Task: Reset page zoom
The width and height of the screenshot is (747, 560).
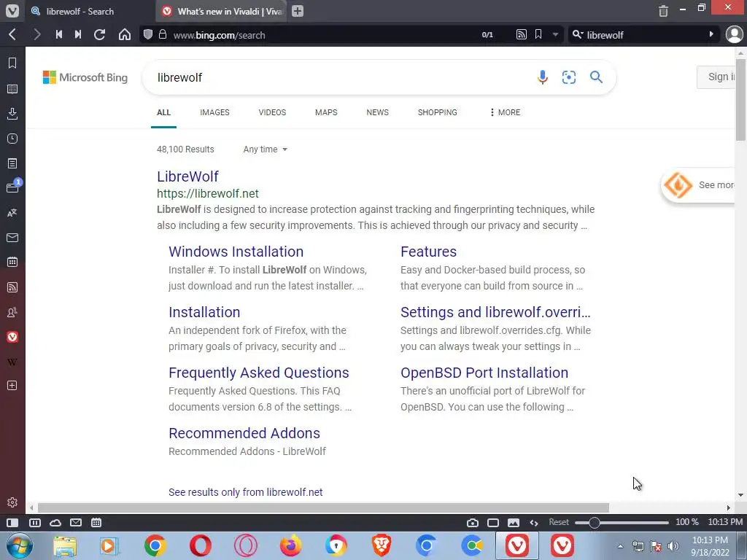Action: (559, 522)
